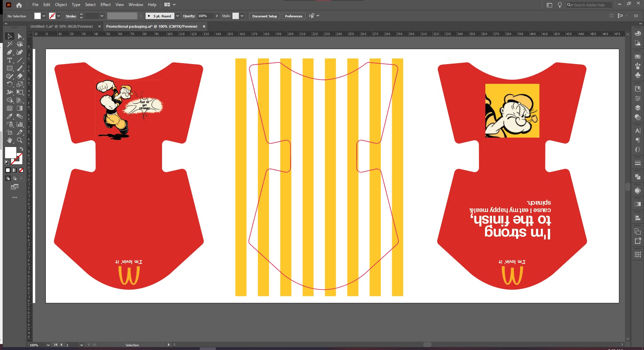
Task: Select the Hand tool
Action: (x=9, y=140)
